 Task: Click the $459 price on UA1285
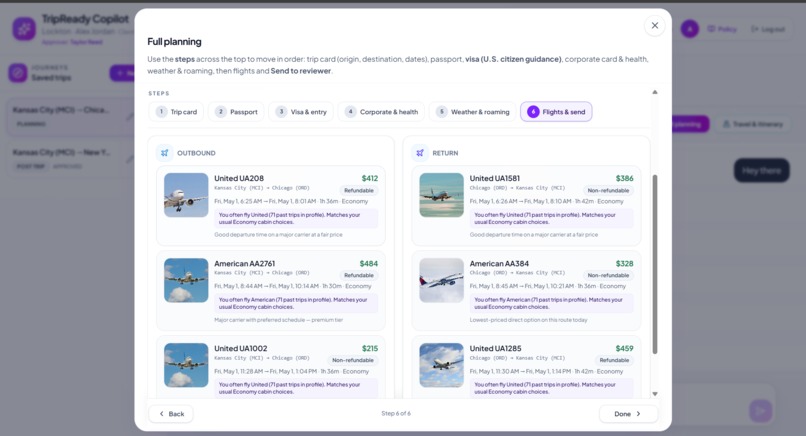point(625,348)
